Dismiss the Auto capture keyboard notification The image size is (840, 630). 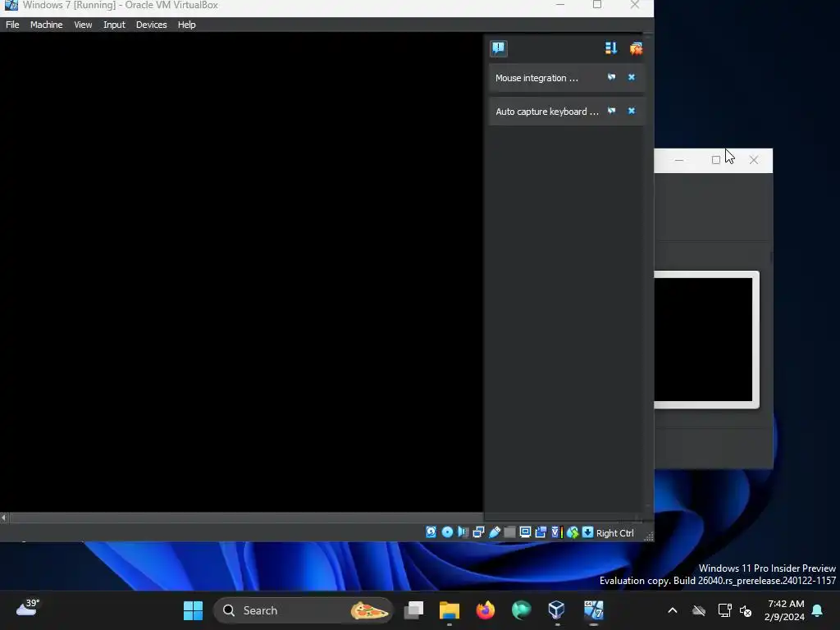click(632, 111)
